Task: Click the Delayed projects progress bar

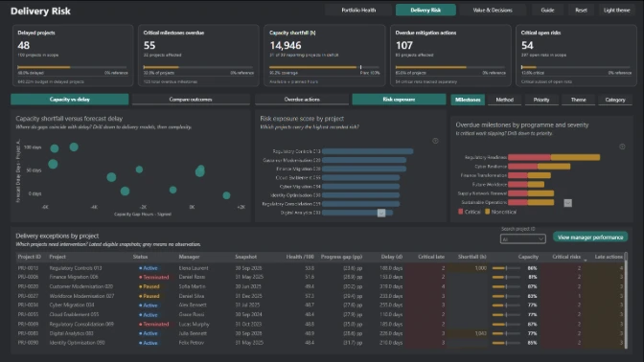Action: 72,67
